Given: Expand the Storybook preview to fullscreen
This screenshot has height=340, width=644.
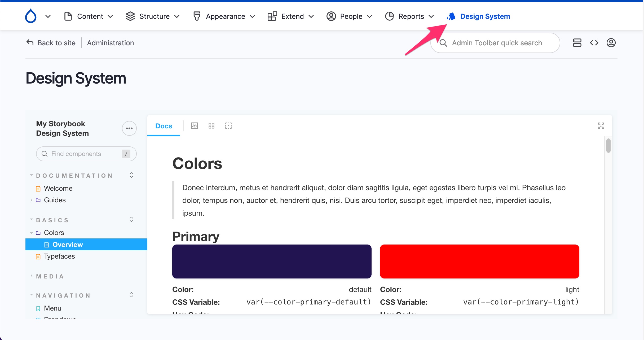Looking at the screenshot, I should (x=601, y=126).
